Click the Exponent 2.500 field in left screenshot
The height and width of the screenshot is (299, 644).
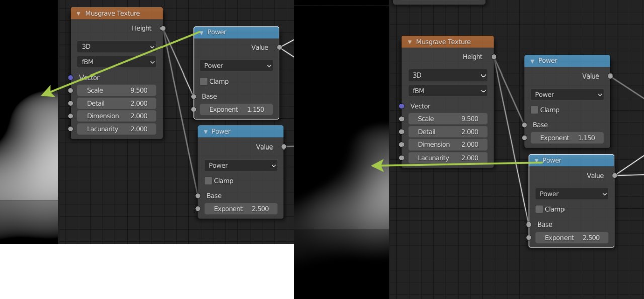pos(241,209)
